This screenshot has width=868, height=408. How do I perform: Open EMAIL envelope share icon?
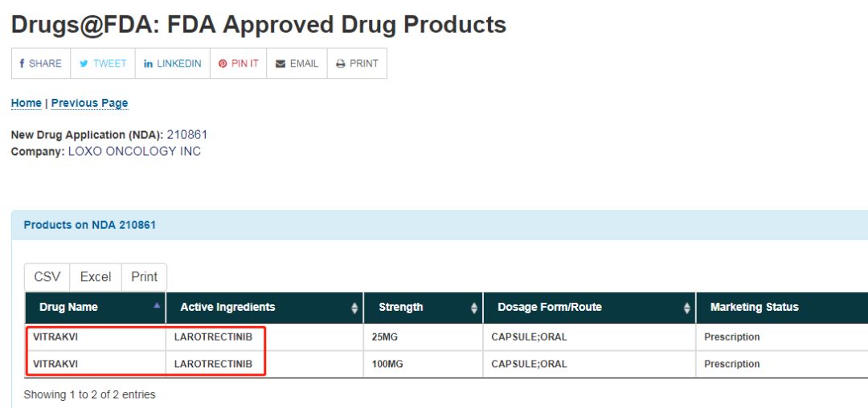(280, 63)
